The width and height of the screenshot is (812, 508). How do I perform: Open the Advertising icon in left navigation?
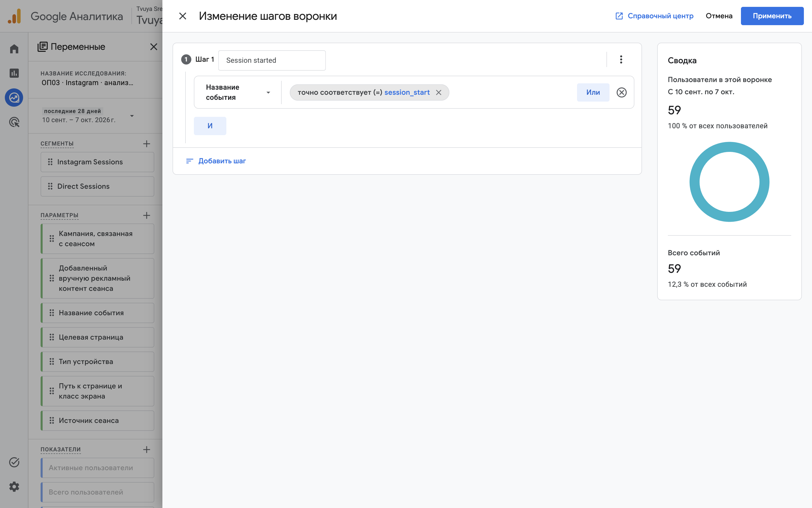pyautogui.click(x=14, y=122)
